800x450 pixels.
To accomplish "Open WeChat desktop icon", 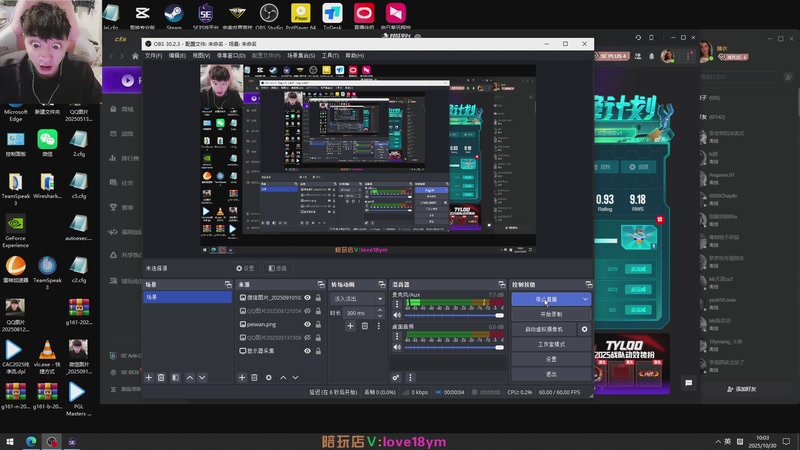I will coord(47,142).
